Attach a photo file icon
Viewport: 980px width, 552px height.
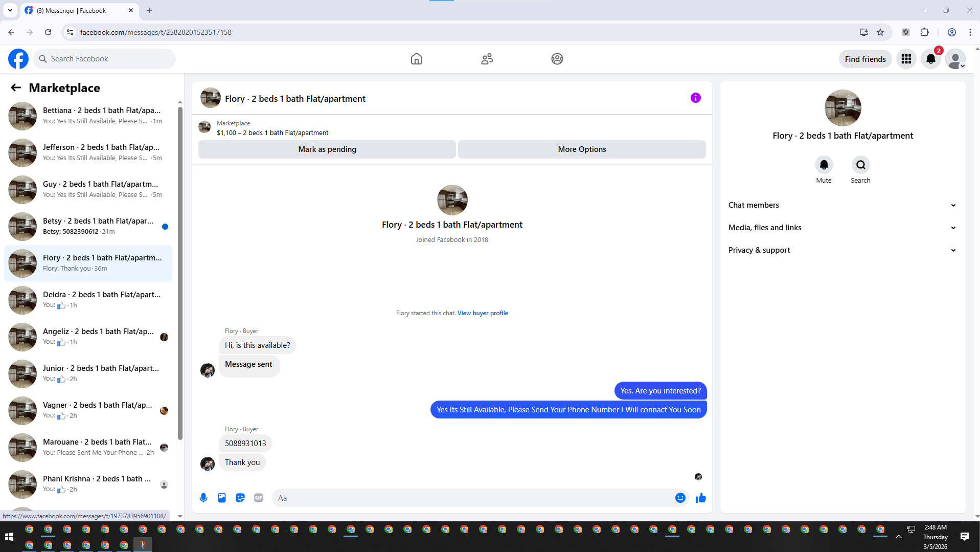click(x=222, y=498)
